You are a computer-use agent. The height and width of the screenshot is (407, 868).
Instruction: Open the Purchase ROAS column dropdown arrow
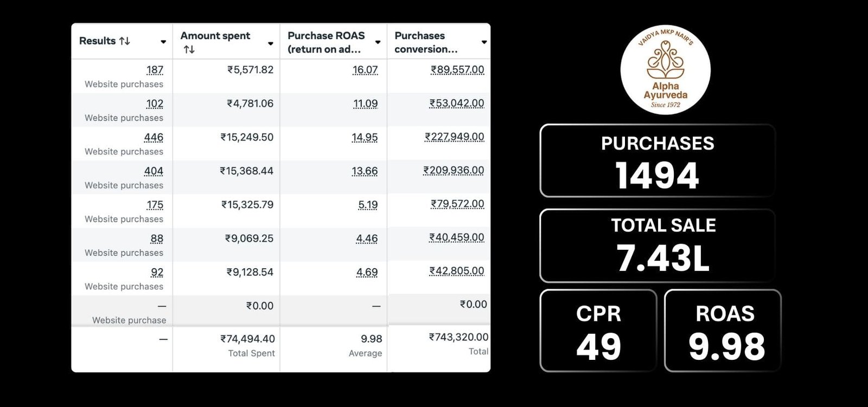coord(378,42)
